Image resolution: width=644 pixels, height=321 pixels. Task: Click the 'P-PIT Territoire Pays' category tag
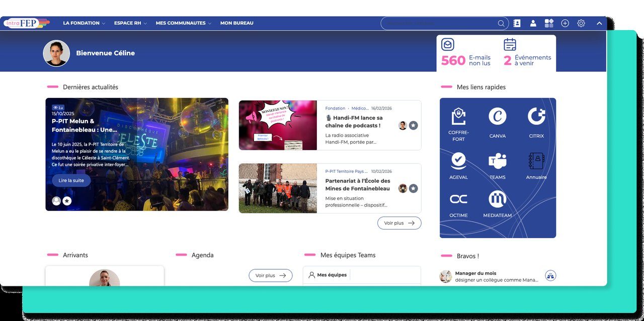tap(346, 171)
